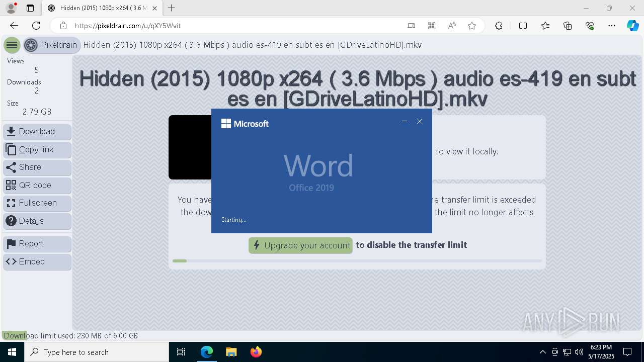The width and height of the screenshot is (644, 362).
Task: Close the Hidden (2015) tab
Action: (155, 8)
